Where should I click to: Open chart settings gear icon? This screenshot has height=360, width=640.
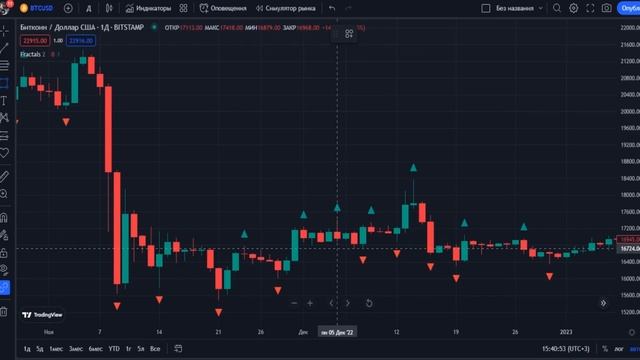point(573,8)
